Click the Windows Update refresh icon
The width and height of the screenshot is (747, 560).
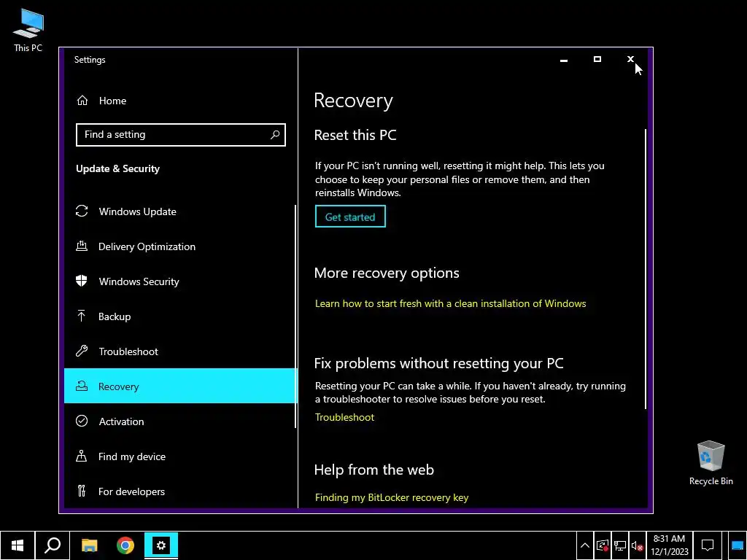tap(82, 211)
